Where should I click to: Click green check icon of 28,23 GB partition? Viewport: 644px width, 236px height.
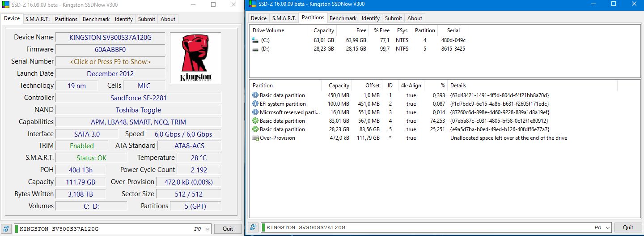pos(255,129)
